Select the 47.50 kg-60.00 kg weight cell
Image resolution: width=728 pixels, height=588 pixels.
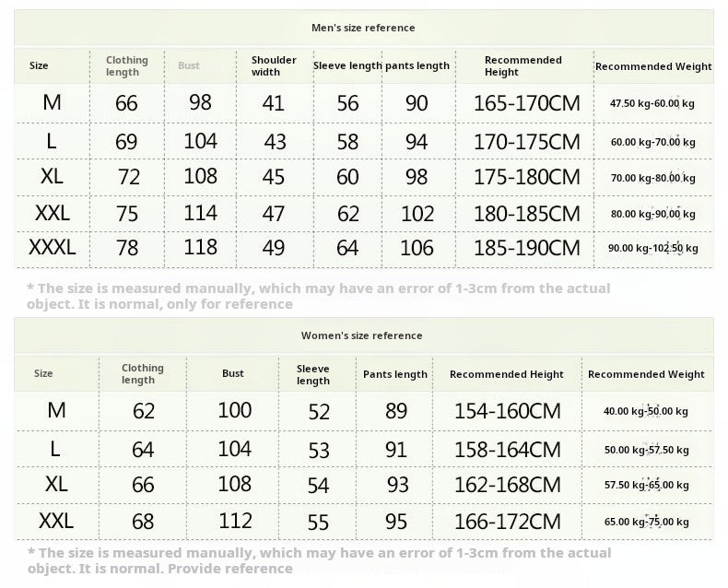click(652, 103)
